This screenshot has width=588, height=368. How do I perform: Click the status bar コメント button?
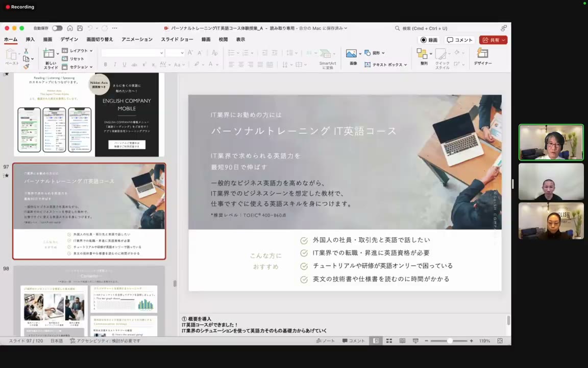pos(353,341)
